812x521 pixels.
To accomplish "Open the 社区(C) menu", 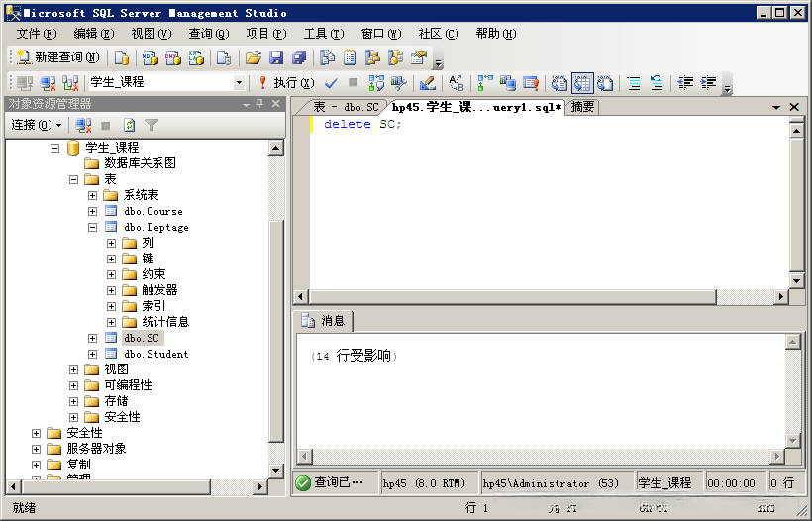I will coord(439,34).
